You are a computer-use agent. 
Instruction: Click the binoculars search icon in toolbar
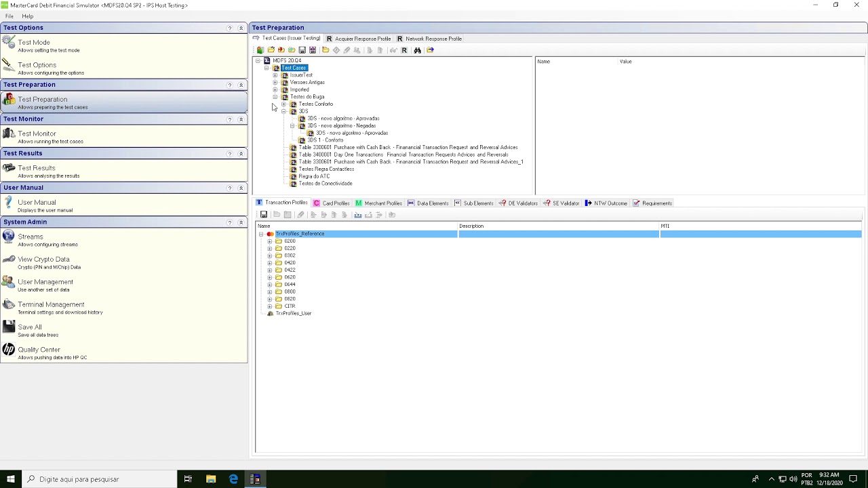[x=417, y=50]
